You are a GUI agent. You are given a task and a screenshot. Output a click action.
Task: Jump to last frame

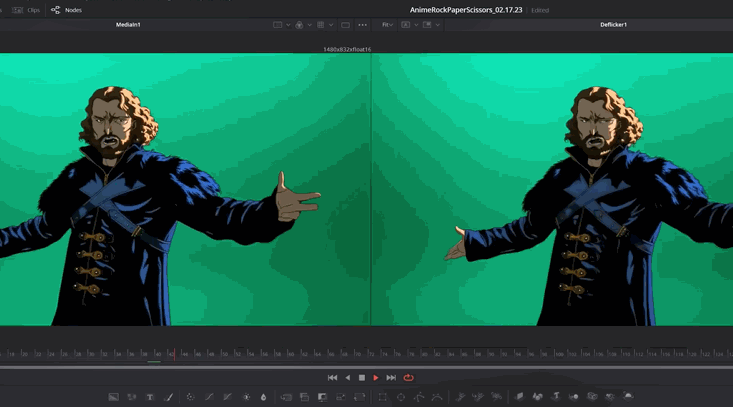(391, 378)
